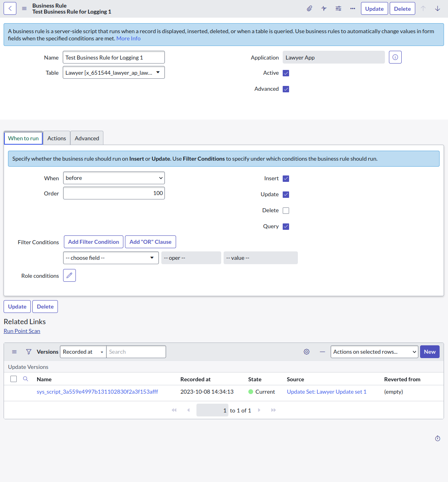This screenshot has width=448, height=482.
Task: Show Application info icon beside Lawyer App
Action: click(x=395, y=57)
